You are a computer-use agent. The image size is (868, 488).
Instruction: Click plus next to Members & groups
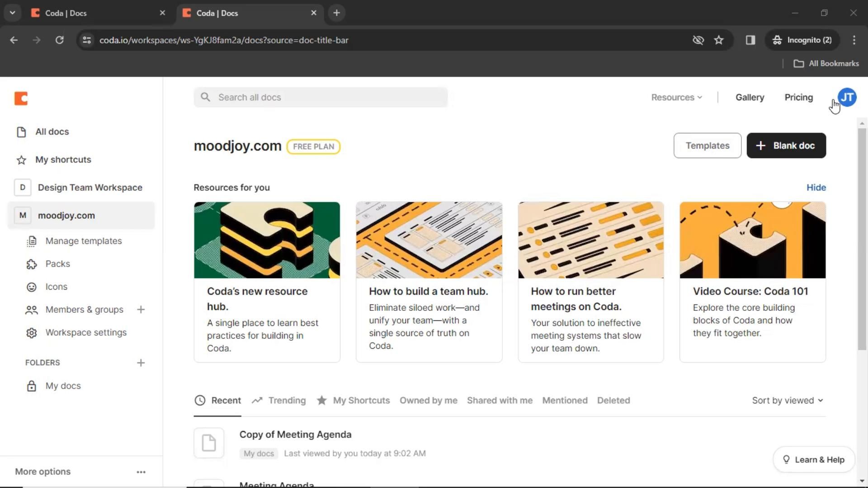(141, 310)
